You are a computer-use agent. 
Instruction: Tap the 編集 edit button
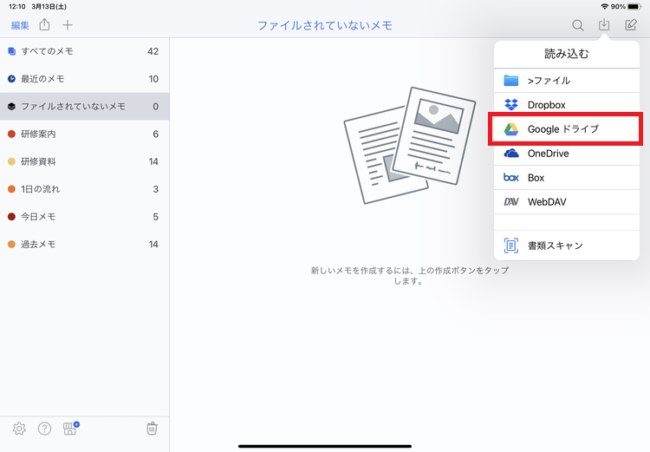pyautogui.click(x=20, y=25)
